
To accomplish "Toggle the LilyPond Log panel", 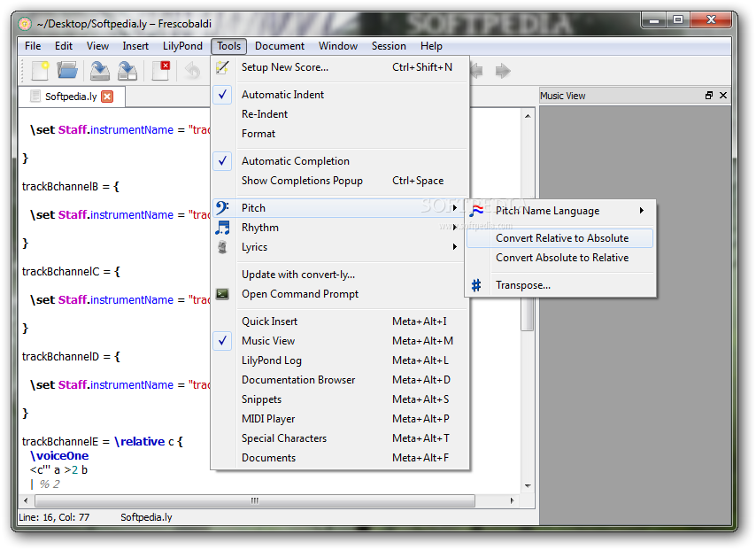I will (x=341, y=360).
